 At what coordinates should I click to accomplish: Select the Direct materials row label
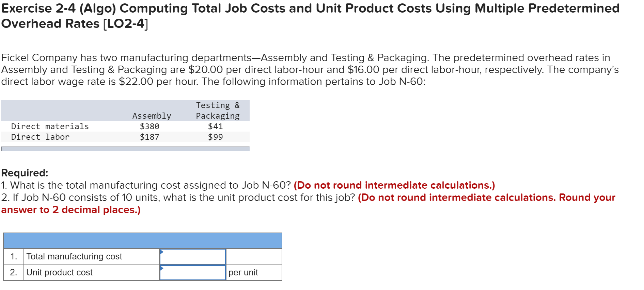[49, 126]
